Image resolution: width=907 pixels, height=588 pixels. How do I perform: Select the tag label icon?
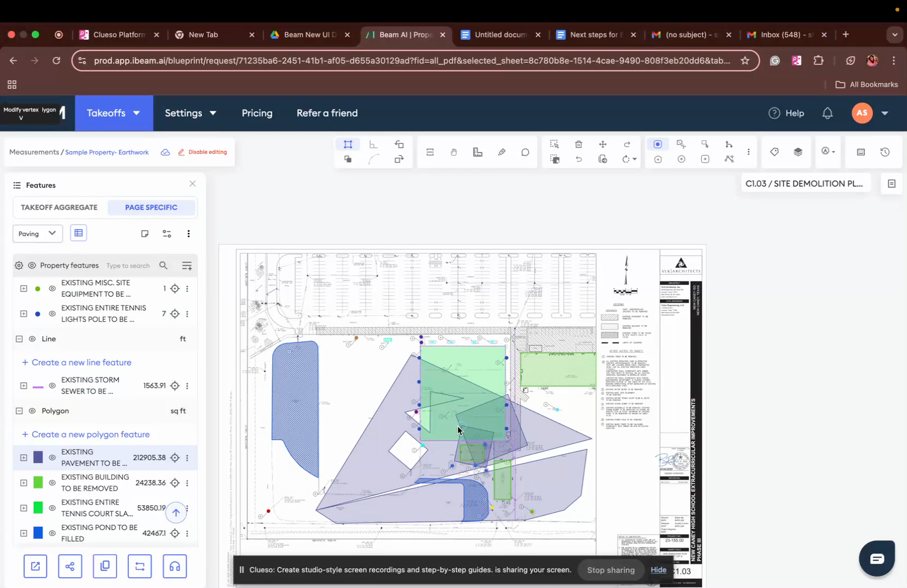click(774, 152)
